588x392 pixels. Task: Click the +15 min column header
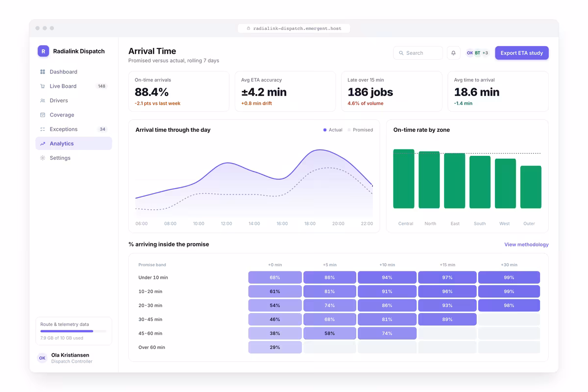coord(447,265)
